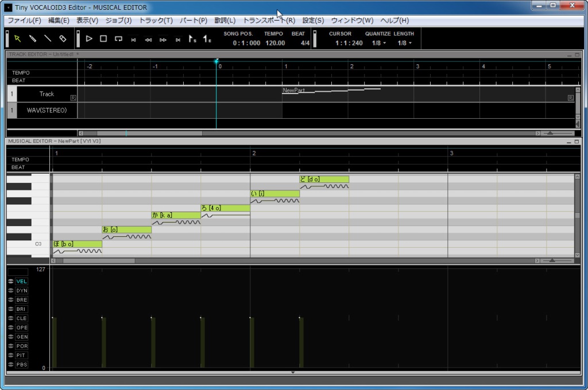Open the QUANTIZE 1/8 dropdown
The height and width of the screenshot is (390, 588).
click(378, 43)
